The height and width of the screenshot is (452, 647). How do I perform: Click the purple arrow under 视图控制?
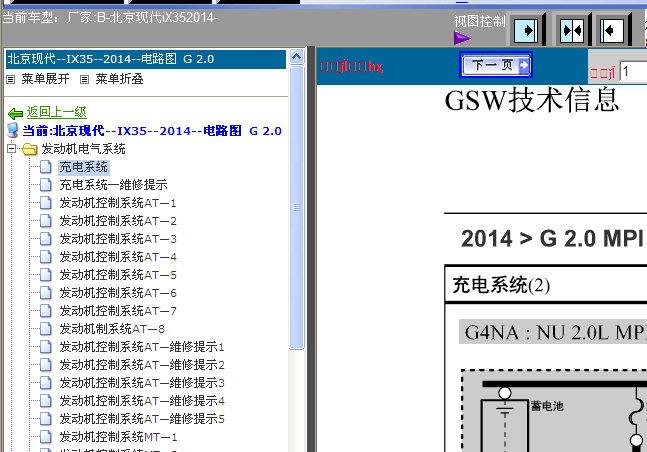point(462,38)
